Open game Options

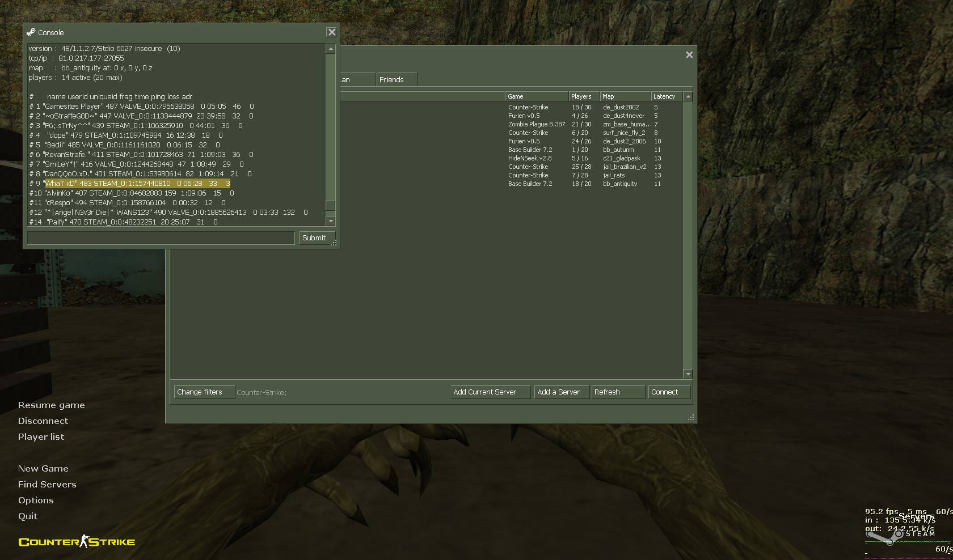tap(36, 500)
